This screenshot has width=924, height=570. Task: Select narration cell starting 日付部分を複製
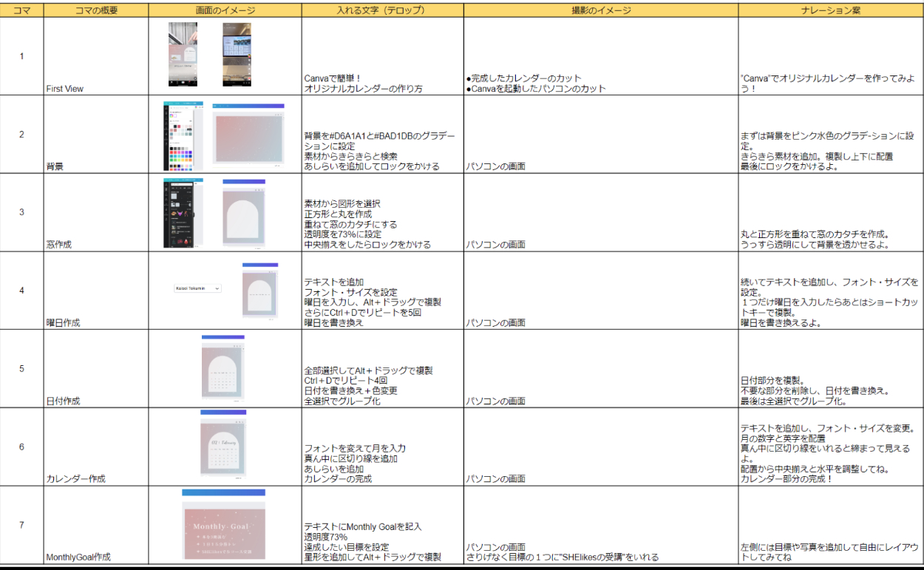coord(831,368)
